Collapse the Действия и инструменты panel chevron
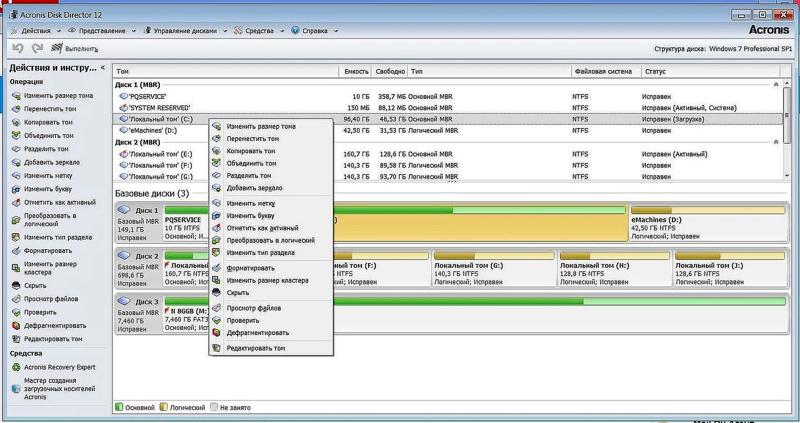 [x=103, y=67]
